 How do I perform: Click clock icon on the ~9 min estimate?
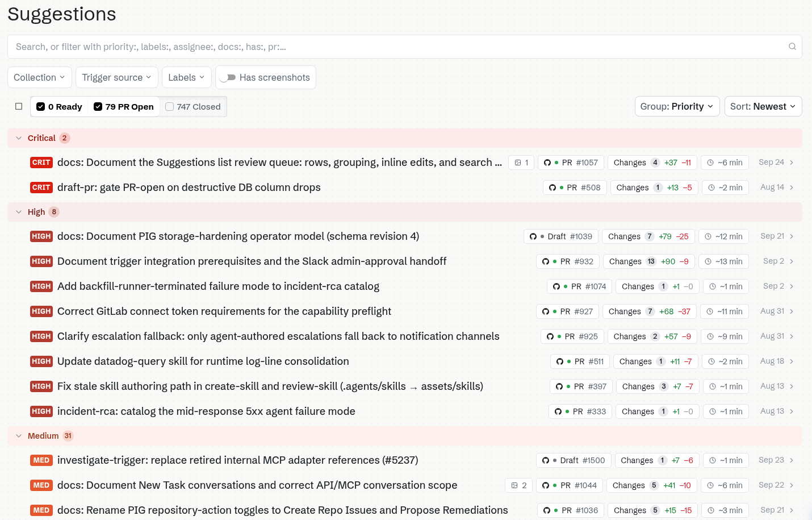(710, 336)
